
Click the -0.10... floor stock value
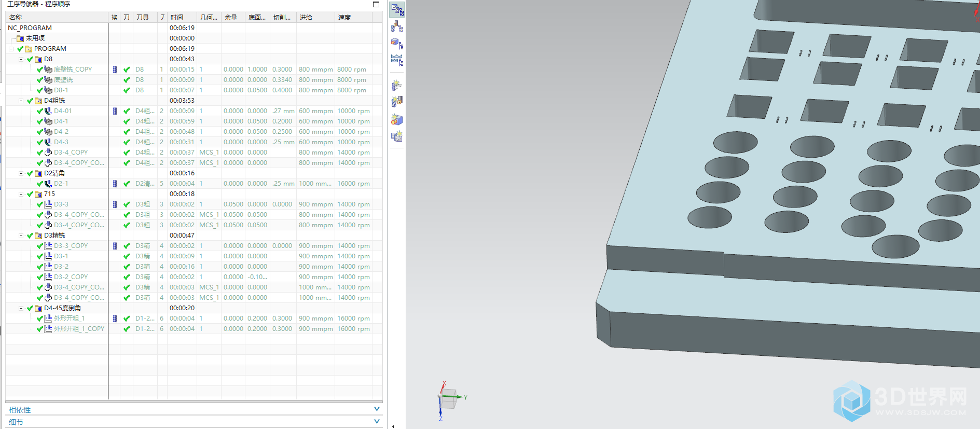tap(257, 277)
